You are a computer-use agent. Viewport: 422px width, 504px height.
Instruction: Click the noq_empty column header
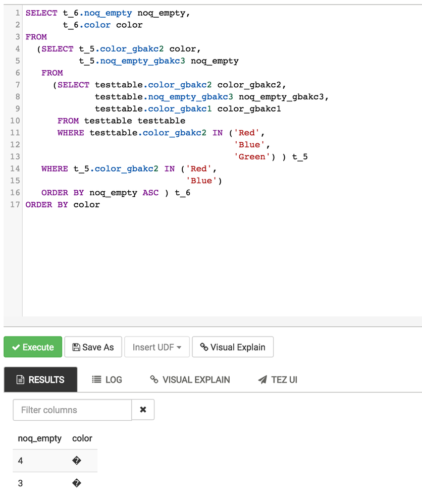[x=39, y=438]
